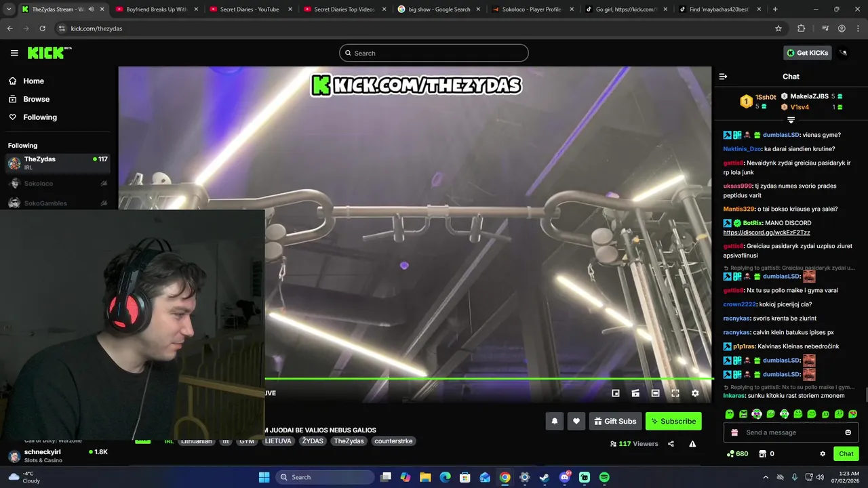Open File Explorer from taskbar
The width and height of the screenshot is (868, 488).
click(425, 477)
